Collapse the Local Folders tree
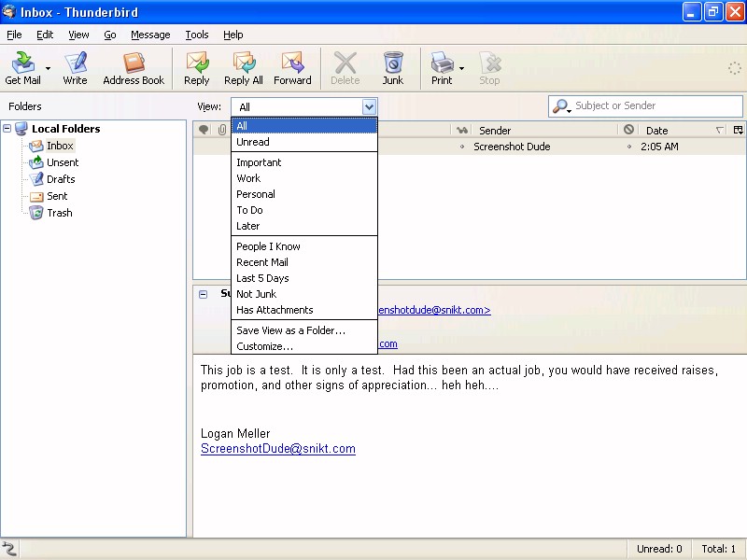 (7, 128)
